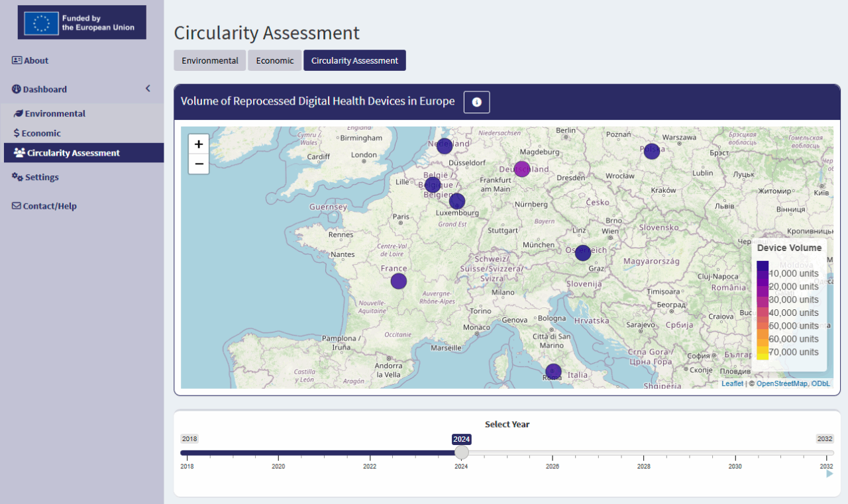
Task: Click the year slider handle at 2024
Action: pyautogui.click(x=462, y=452)
